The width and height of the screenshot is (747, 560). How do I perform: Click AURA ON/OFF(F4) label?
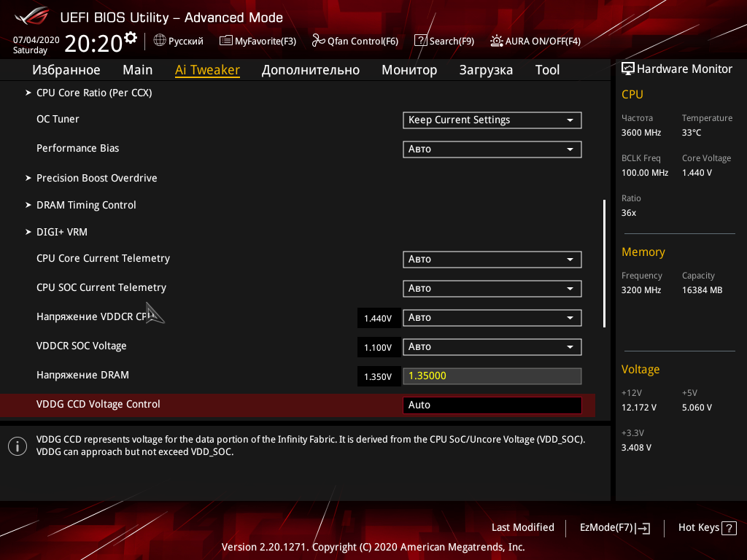(x=543, y=42)
